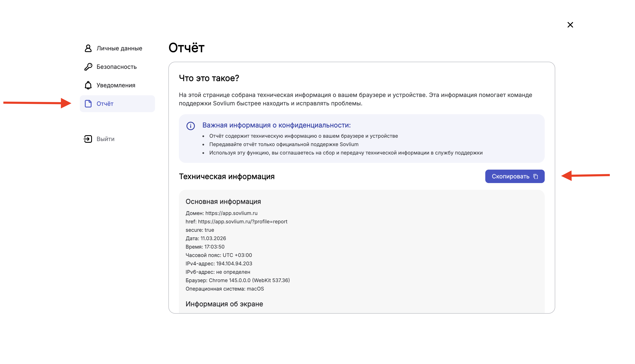Go to the Безопасность section

[x=117, y=67]
